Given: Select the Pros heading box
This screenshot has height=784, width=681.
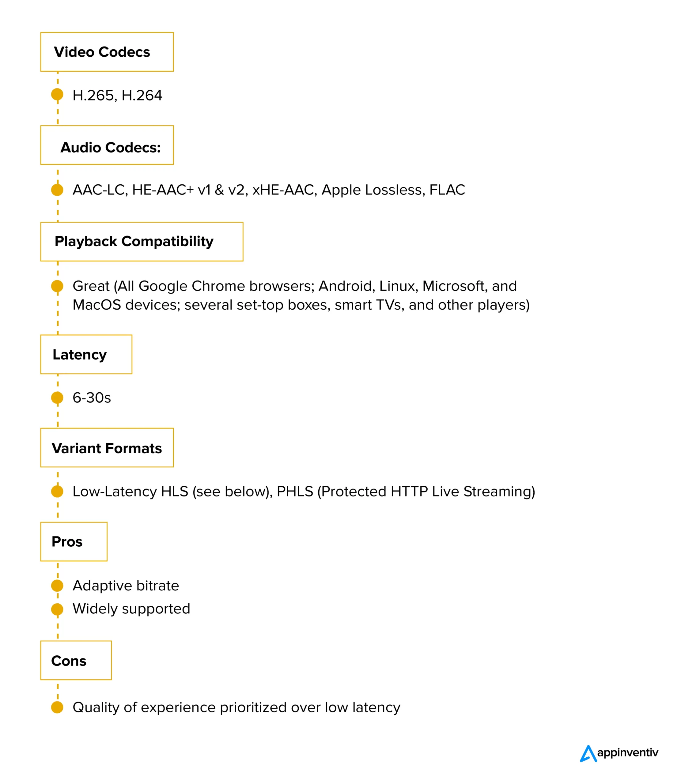Looking at the screenshot, I should [x=74, y=542].
